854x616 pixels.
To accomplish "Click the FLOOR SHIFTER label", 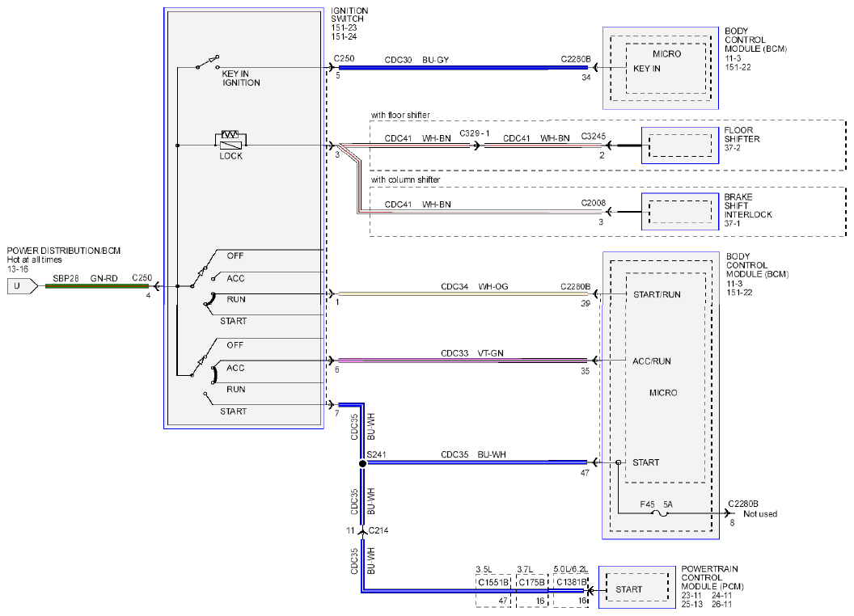I will coord(742,134).
